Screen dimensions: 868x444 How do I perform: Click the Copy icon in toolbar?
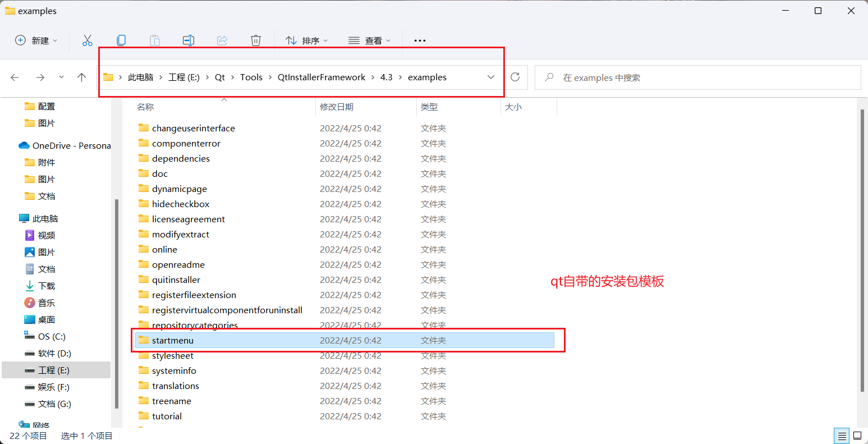coord(121,40)
